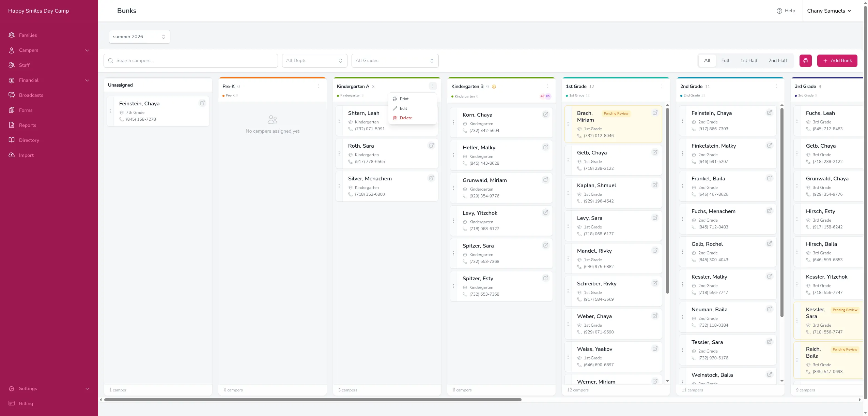This screenshot has width=868, height=416.
Task: Click the Kindergarten A three-dot menu icon
Action: (433, 86)
